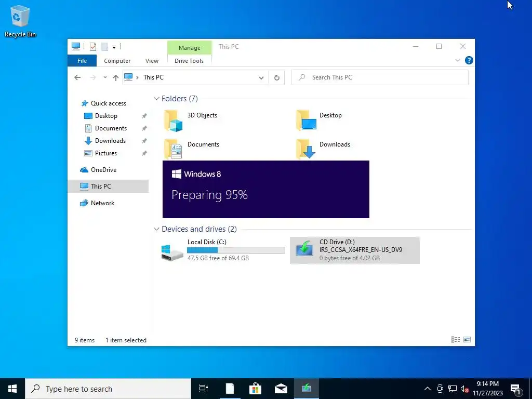Image resolution: width=532 pixels, height=399 pixels.
Task: Click the This PC icon in title bar
Action: point(76,46)
